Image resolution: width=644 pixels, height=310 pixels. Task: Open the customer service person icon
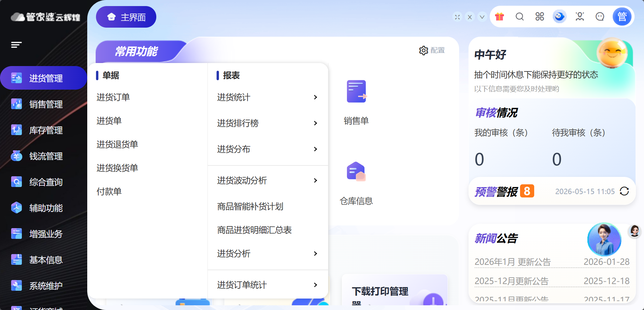[580, 17]
